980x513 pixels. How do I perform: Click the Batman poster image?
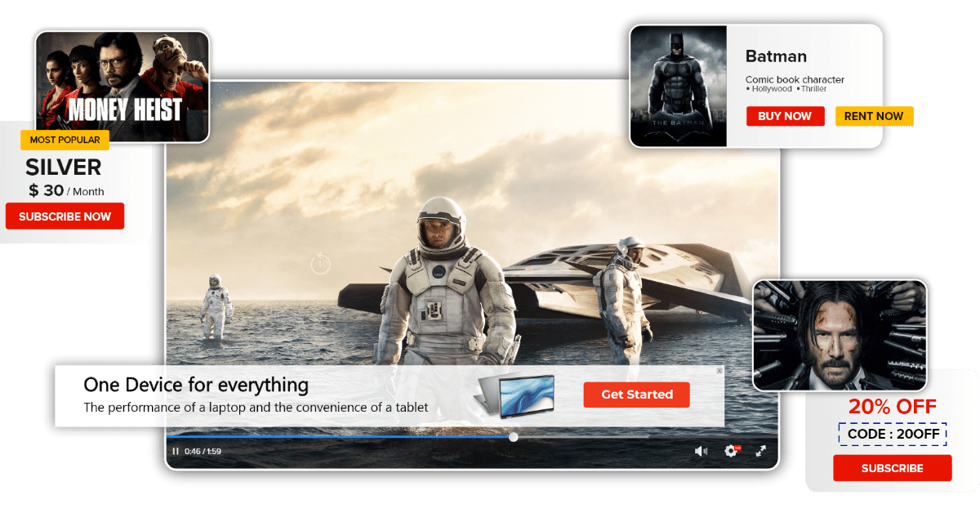(679, 86)
